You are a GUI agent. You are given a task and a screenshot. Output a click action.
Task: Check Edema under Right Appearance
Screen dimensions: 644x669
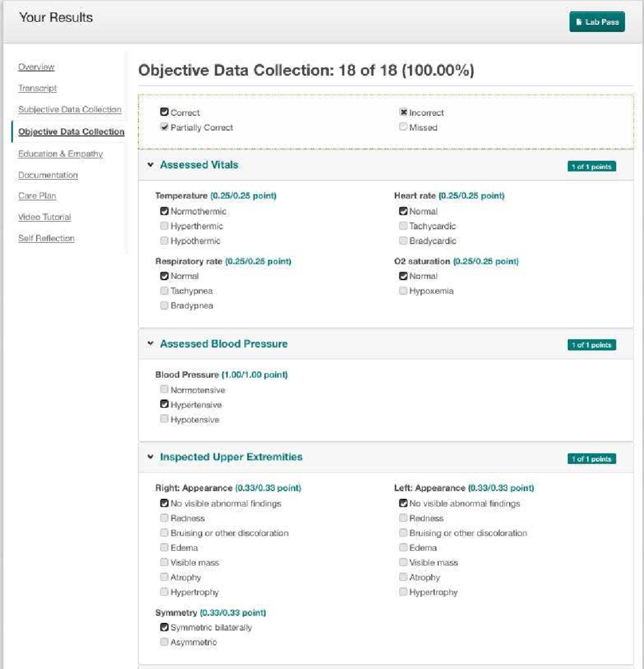pyautogui.click(x=164, y=548)
